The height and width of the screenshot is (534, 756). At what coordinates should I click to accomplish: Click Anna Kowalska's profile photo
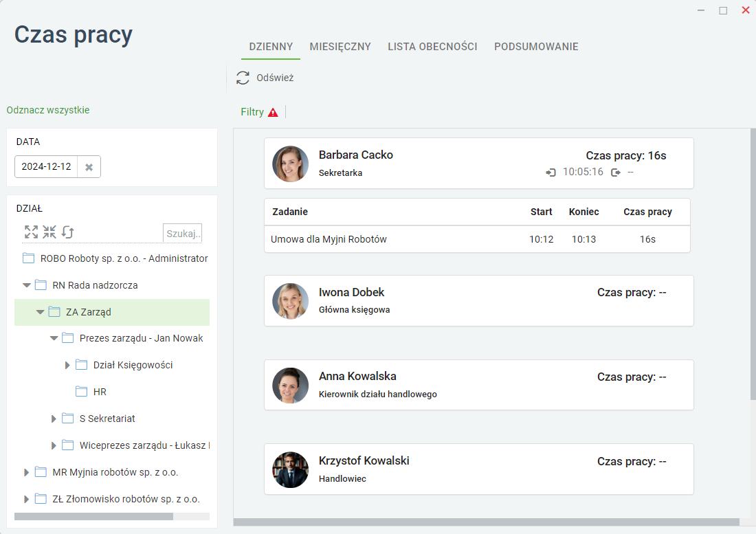[x=290, y=386]
